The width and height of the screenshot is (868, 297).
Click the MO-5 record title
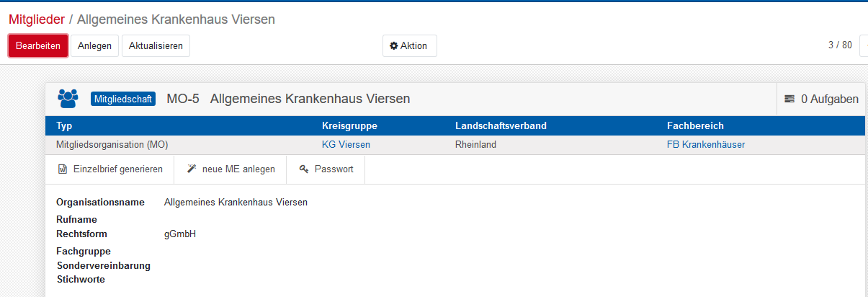pyautogui.click(x=183, y=99)
